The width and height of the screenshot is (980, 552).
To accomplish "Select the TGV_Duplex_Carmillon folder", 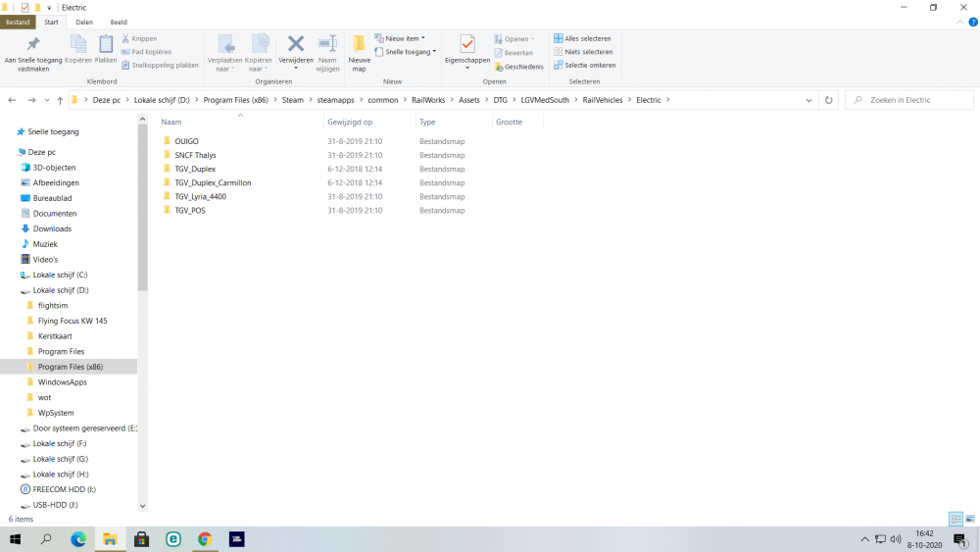I will pyautogui.click(x=213, y=182).
